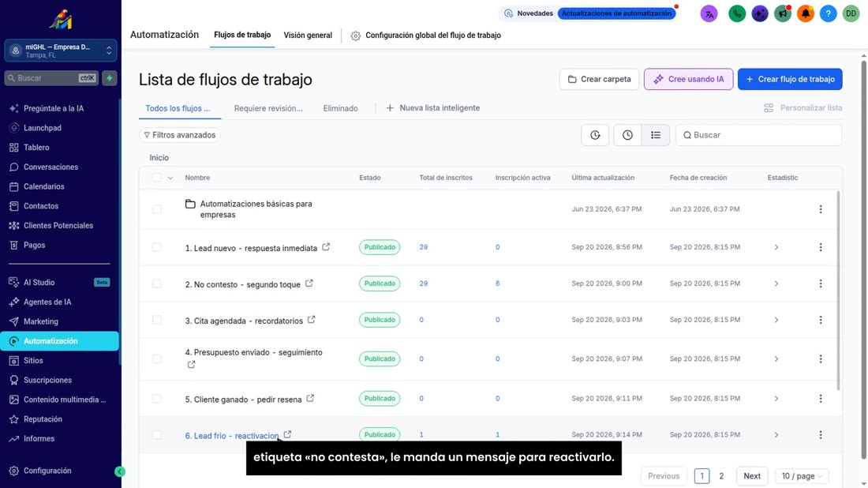Open three-dot menu for No contesto row
Screen dimensions: 868x488
pos(821,283)
